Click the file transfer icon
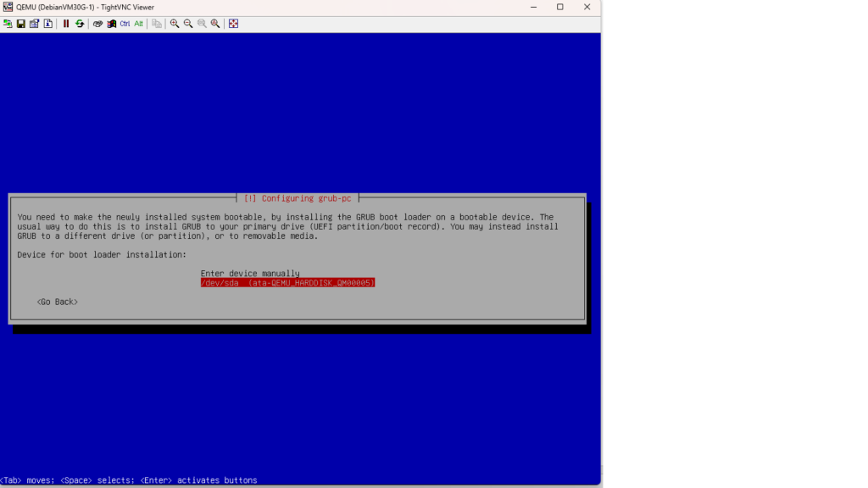This screenshot has height=488, width=868. coord(157,24)
